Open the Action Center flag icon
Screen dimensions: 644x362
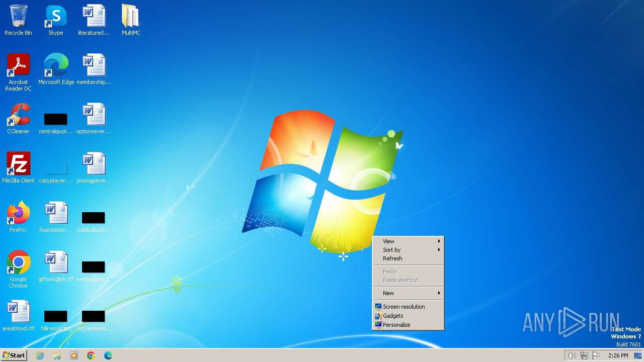click(x=596, y=355)
